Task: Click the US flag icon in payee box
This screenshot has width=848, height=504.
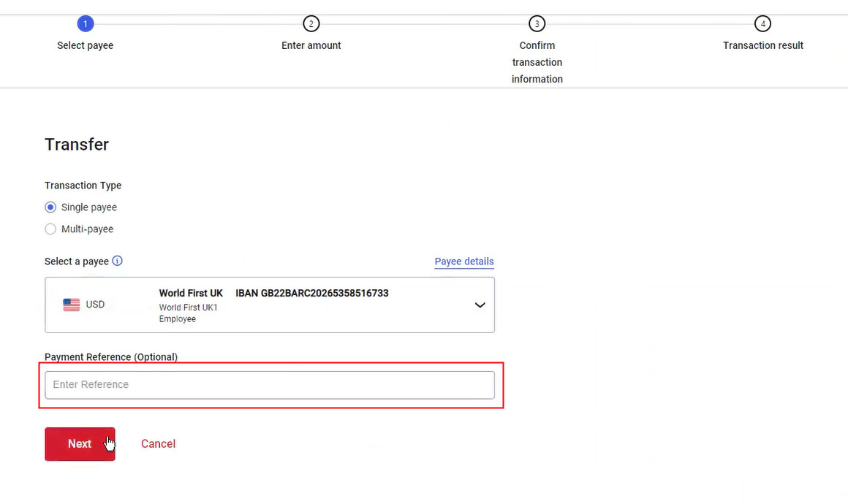Action: click(71, 305)
